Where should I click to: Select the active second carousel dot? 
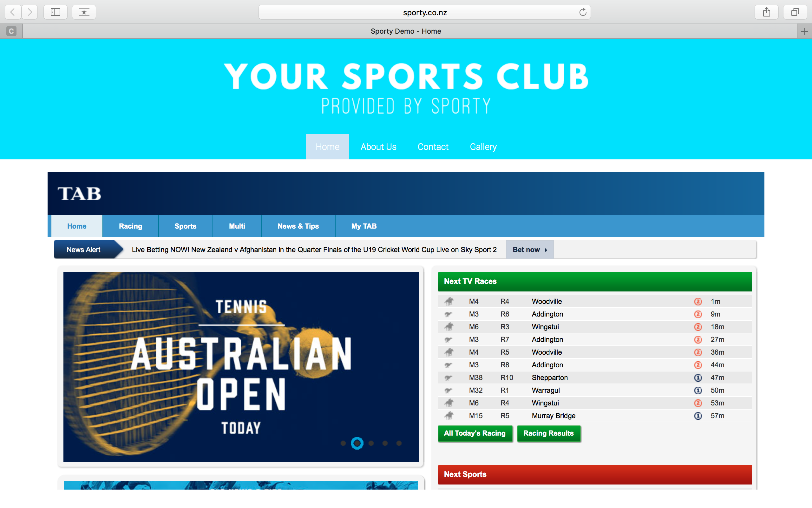(357, 444)
